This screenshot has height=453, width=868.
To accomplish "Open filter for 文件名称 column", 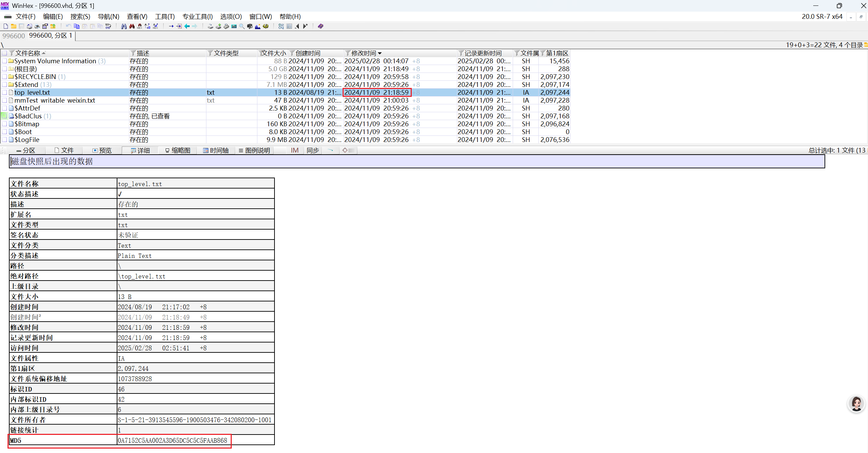I will [x=12, y=53].
